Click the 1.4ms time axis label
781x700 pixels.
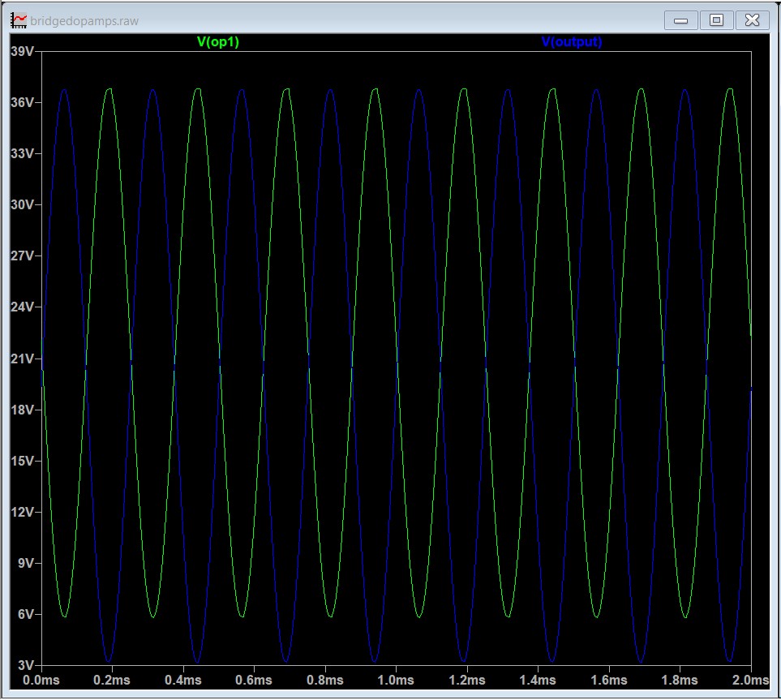[538, 680]
